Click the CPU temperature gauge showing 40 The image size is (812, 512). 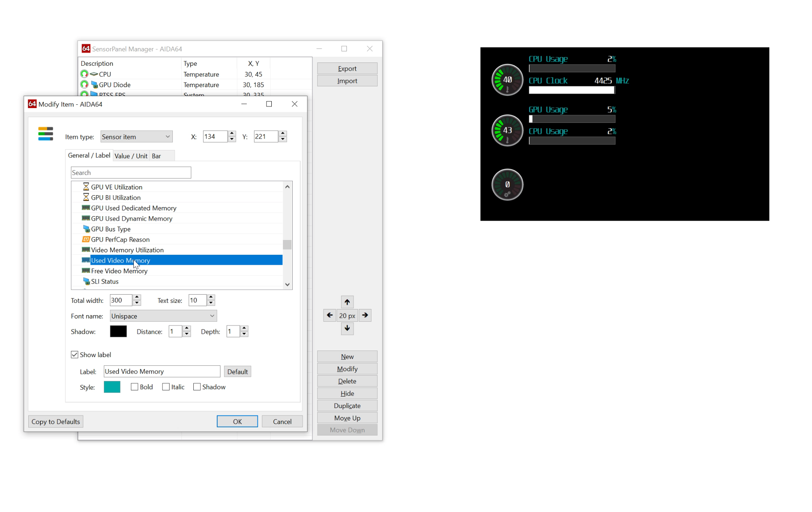507,80
